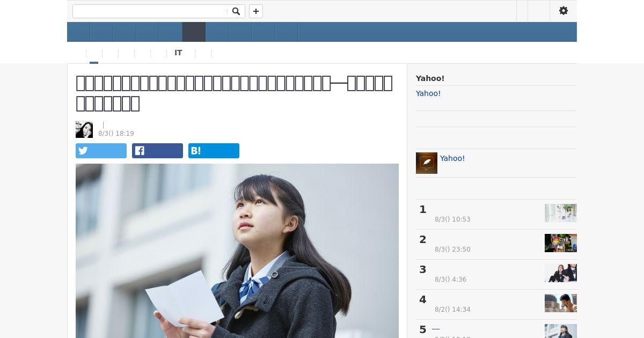Click thumbnail of ranking item 2
Screen dimensions: 644x338
[561, 243]
